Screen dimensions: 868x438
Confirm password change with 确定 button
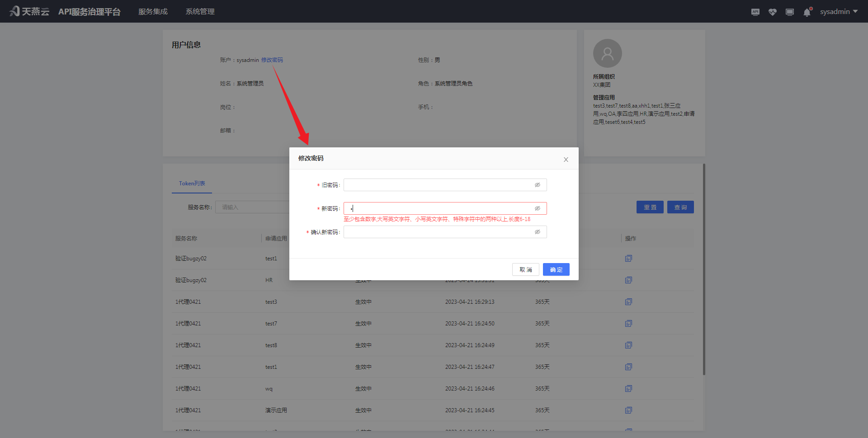point(556,269)
